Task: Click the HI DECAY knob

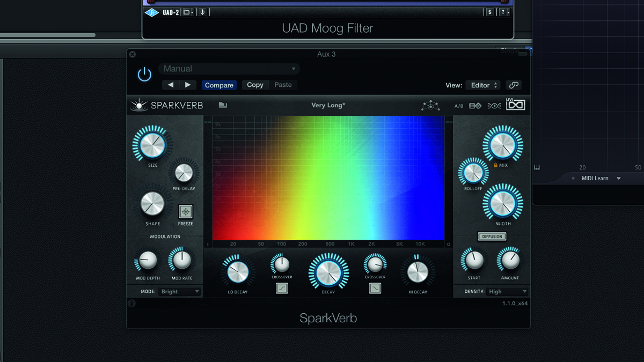Action: coord(418,272)
